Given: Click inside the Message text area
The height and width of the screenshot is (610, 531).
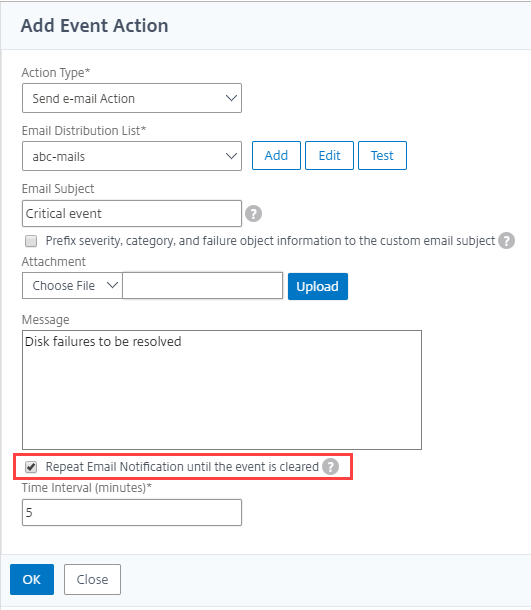Looking at the screenshot, I should (222, 390).
